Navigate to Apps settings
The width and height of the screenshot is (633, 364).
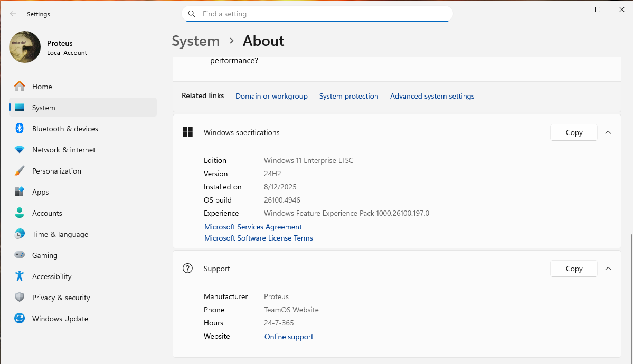click(83, 191)
